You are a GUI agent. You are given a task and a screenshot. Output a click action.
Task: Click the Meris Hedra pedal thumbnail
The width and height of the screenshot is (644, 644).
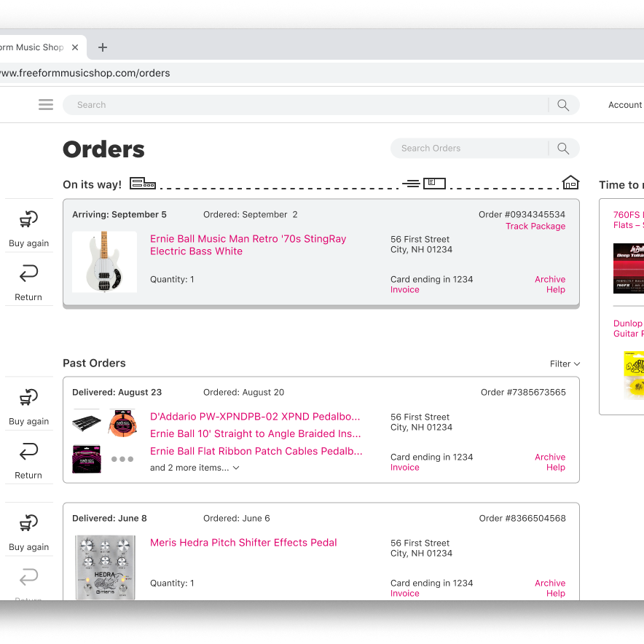105,568
